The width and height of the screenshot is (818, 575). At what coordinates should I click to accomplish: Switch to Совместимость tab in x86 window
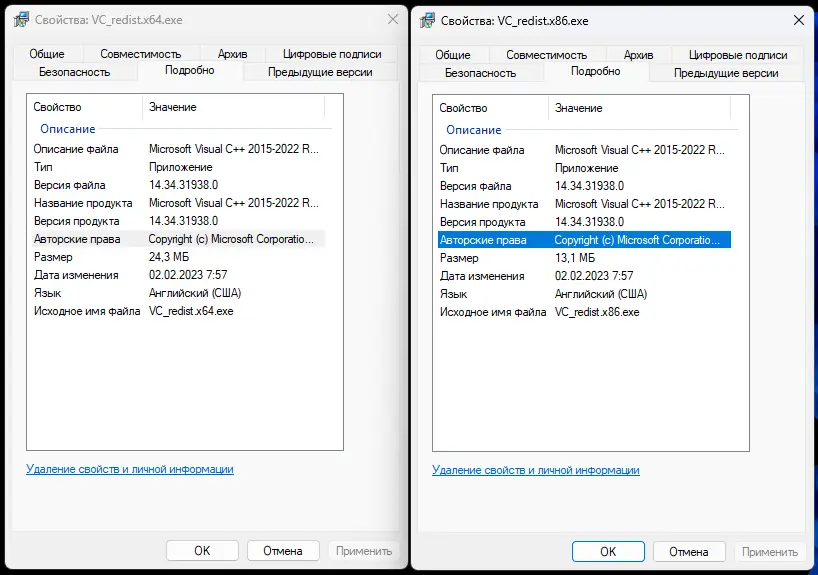pos(546,55)
